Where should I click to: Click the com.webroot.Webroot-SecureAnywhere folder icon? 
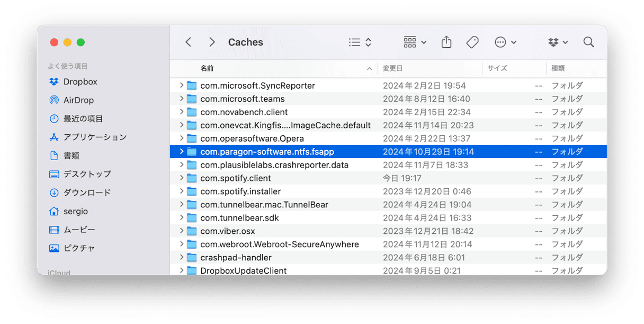click(x=192, y=244)
